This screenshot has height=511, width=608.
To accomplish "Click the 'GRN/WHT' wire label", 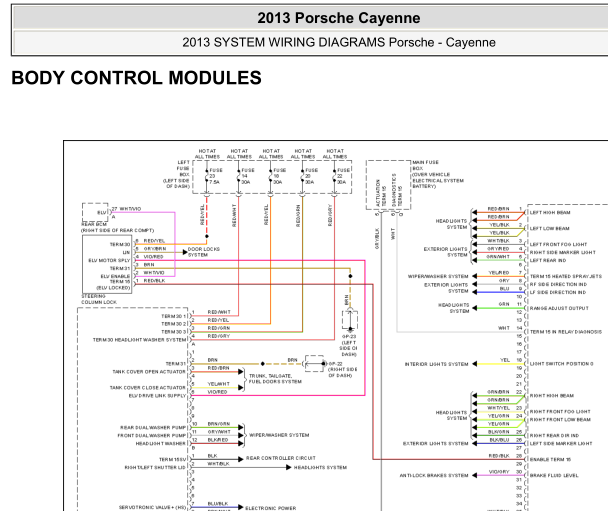I will [498, 257].
